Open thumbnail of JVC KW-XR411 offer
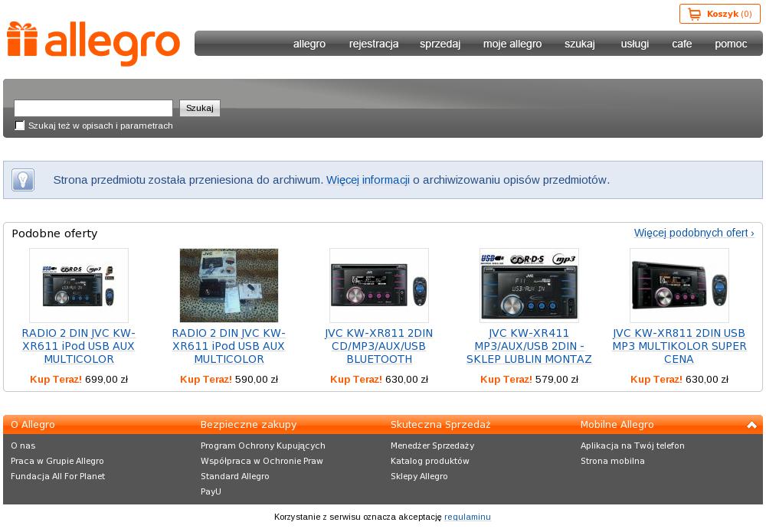Viewport: 766px width, 532px height. click(529, 285)
